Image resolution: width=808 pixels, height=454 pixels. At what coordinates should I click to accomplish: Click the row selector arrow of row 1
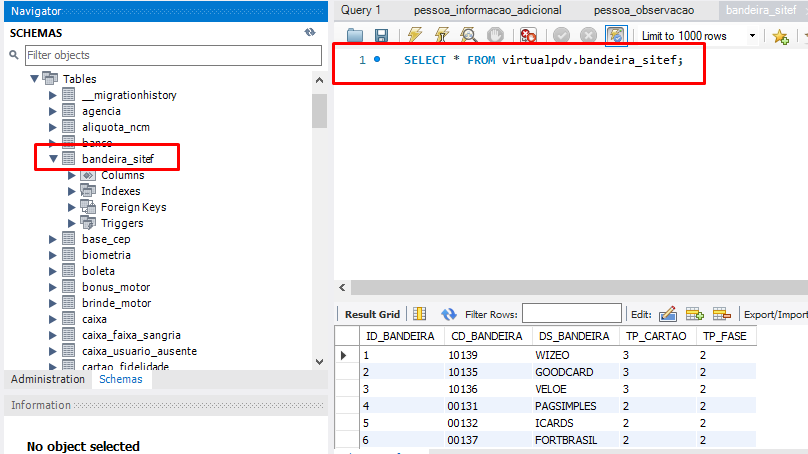coord(344,356)
